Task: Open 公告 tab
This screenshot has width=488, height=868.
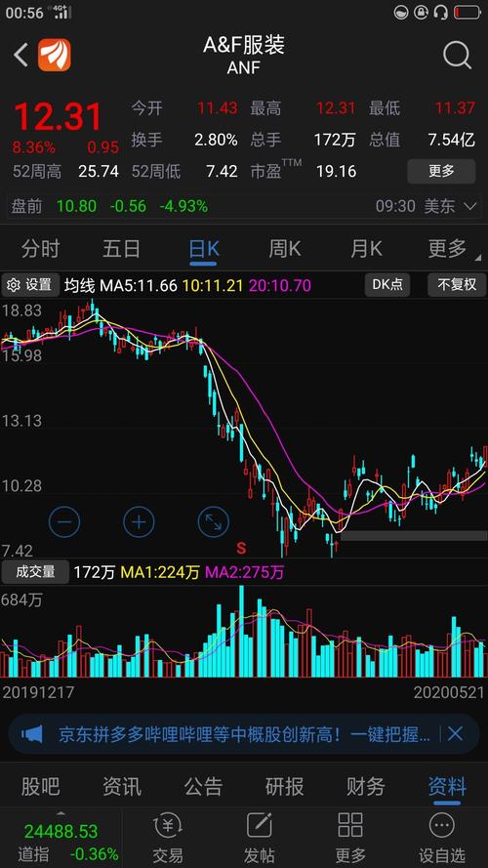Action: [x=203, y=786]
